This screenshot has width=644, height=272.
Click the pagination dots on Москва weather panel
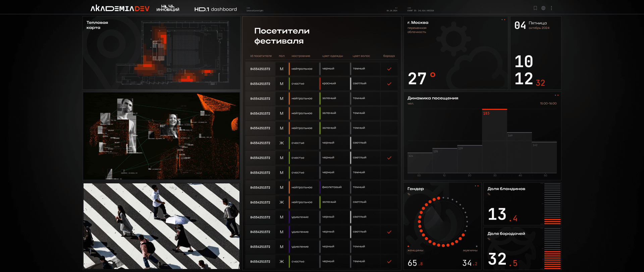(x=503, y=20)
